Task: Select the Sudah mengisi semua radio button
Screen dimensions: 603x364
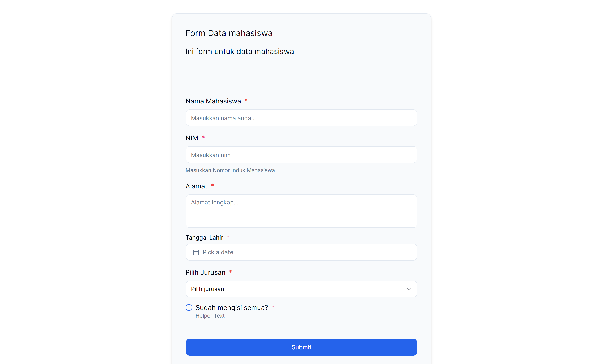Action: coord(189,307)
